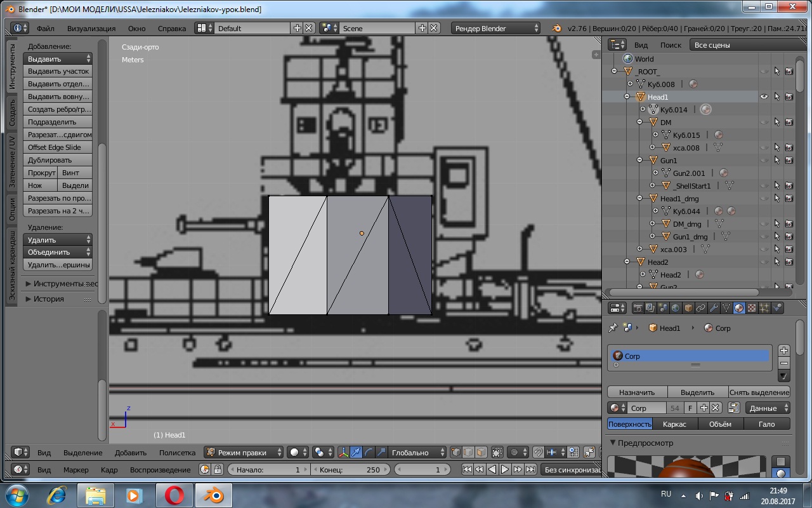
Task: Click the Opera browser icon in taskbar
Action: pos(175,495)
